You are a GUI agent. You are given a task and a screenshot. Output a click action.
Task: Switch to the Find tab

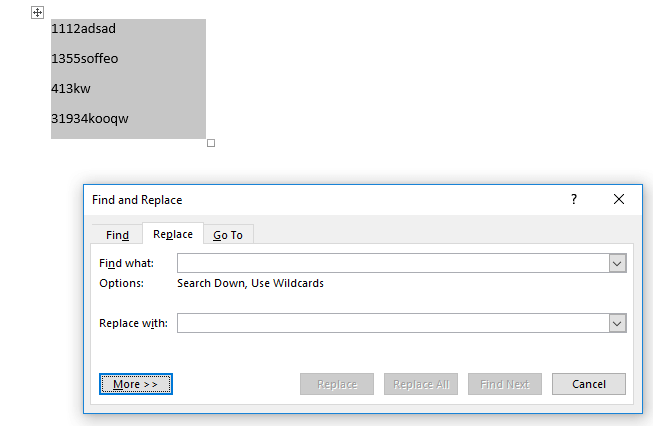(x=118, y=235)
